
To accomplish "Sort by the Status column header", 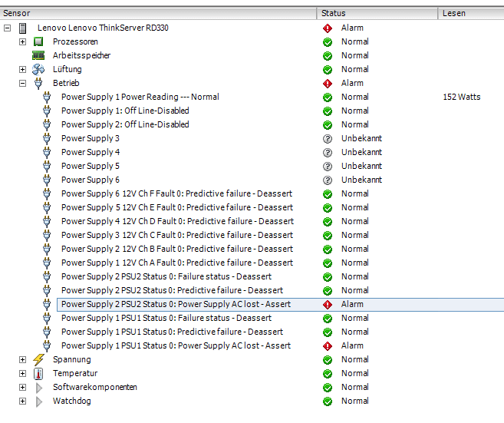I will [377, 13].
